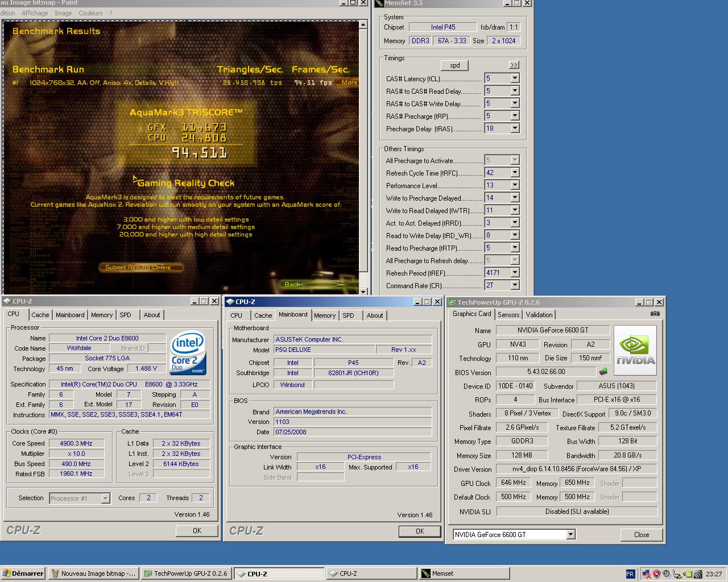Switch to the Validation tab in GPU-Z

coord(539,315)
